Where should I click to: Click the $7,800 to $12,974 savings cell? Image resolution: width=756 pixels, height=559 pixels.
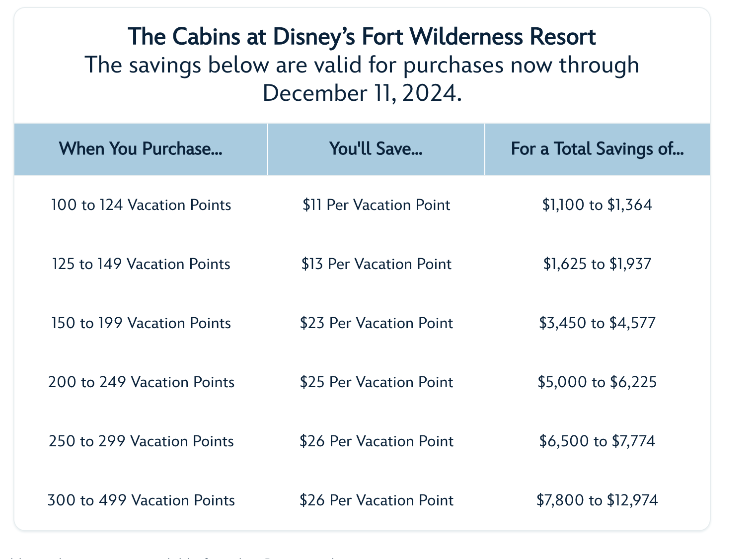point(597,500)
